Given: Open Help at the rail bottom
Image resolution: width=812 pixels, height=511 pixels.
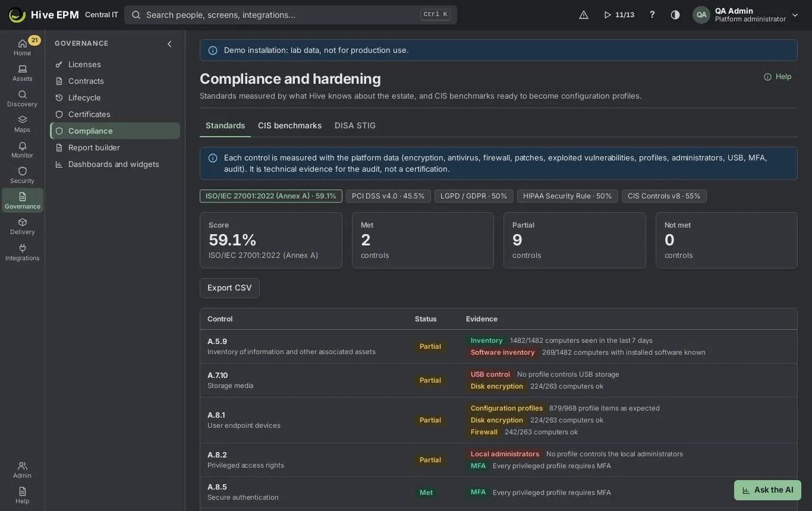Looking at the screenshot, I should [x=22, y=496].
